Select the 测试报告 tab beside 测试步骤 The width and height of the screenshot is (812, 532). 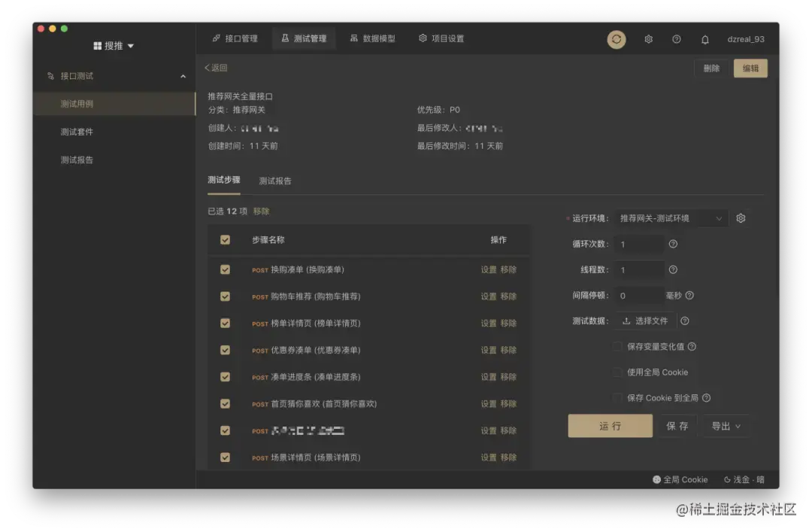point(275,181)
